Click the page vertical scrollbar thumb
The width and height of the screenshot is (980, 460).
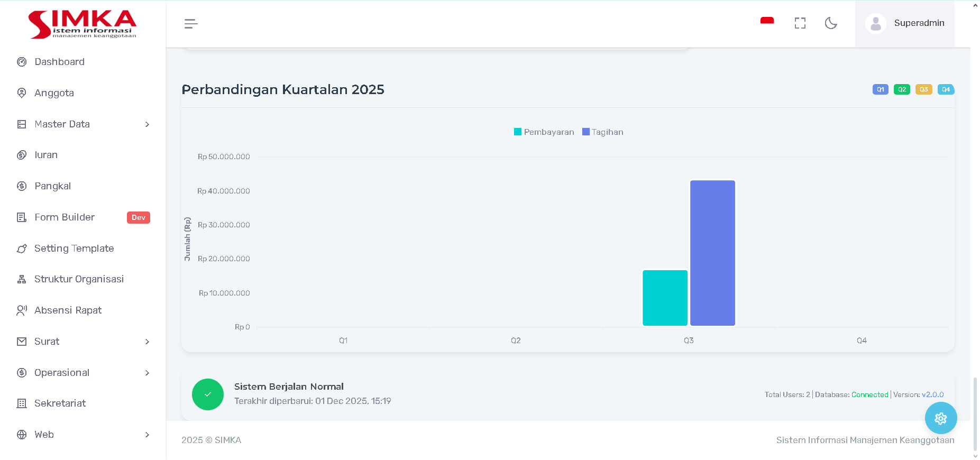point(975,413)
